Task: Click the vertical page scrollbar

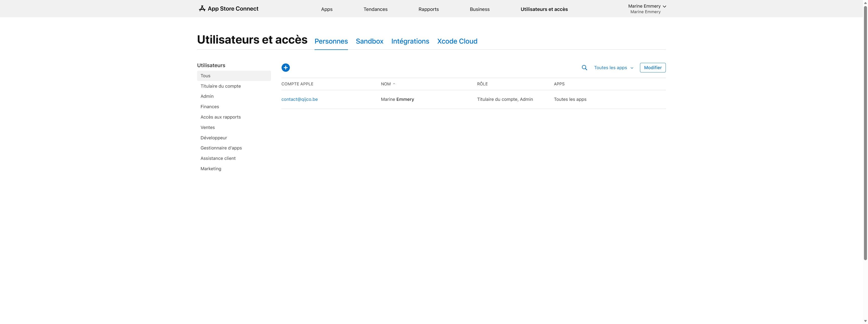Action: pos(865,131)
